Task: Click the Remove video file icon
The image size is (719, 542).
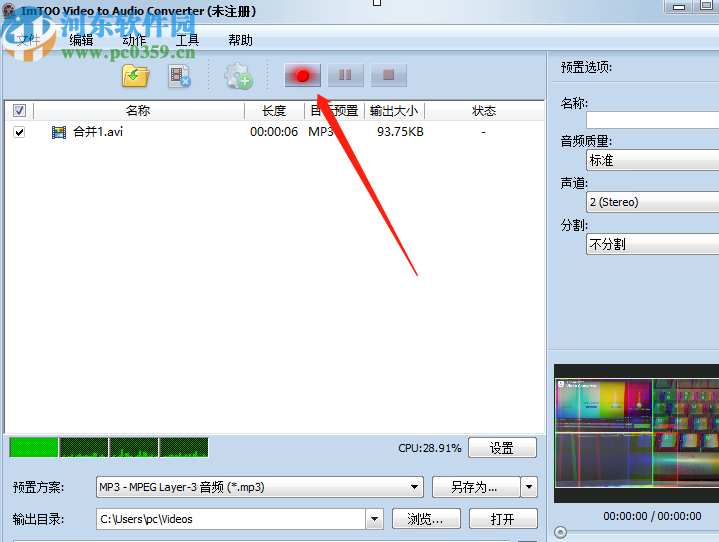Action: point(179,76)
